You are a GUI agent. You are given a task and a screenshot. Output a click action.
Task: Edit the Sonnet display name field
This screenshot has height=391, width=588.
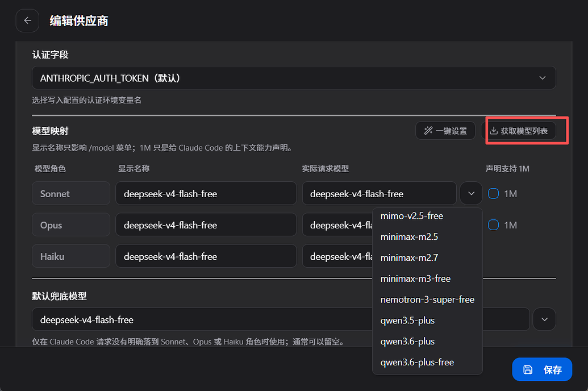(x=206, y=194)
